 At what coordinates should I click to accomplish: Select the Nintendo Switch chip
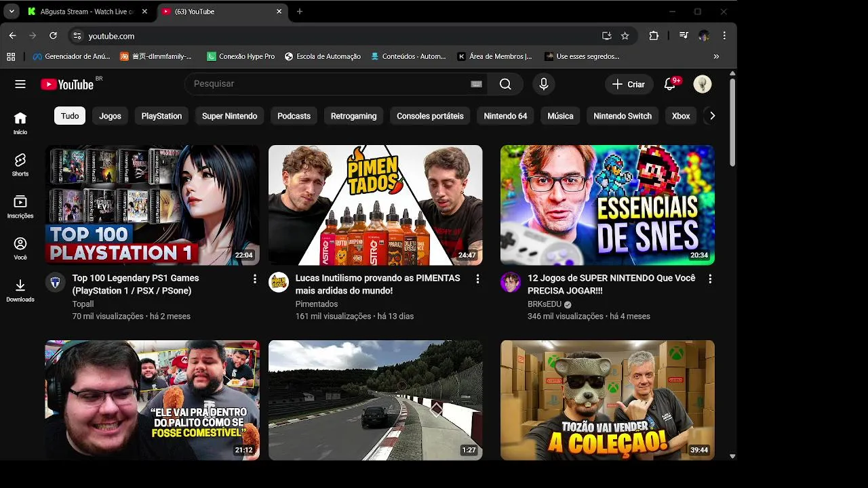[x=623, y=116]
